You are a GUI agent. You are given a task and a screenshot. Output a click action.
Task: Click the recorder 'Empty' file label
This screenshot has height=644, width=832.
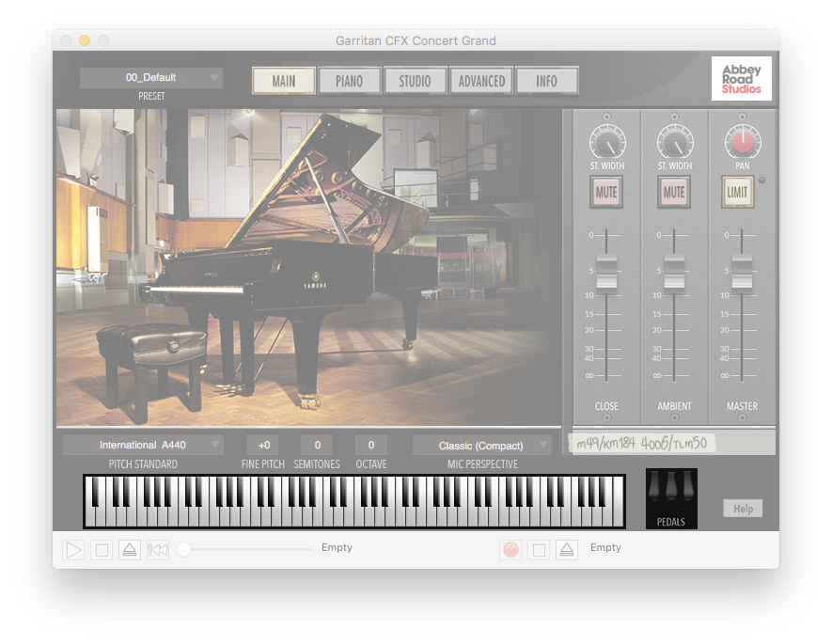point(605,547)
